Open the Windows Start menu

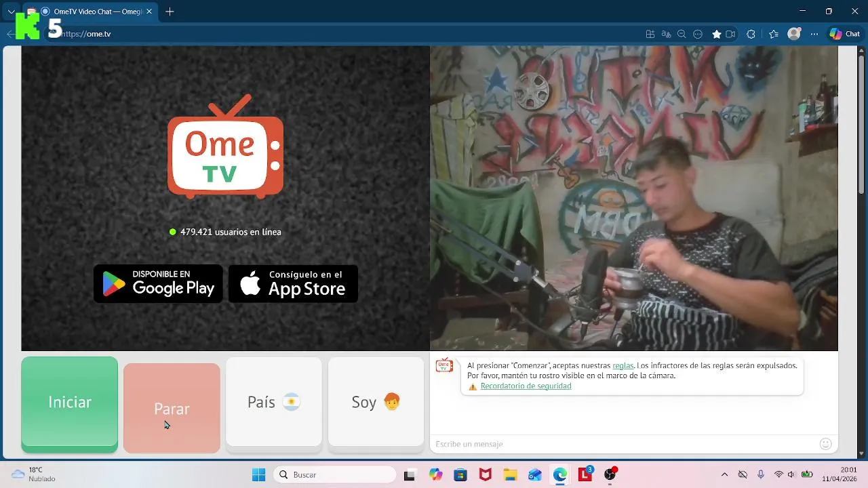tap(258, 475)
